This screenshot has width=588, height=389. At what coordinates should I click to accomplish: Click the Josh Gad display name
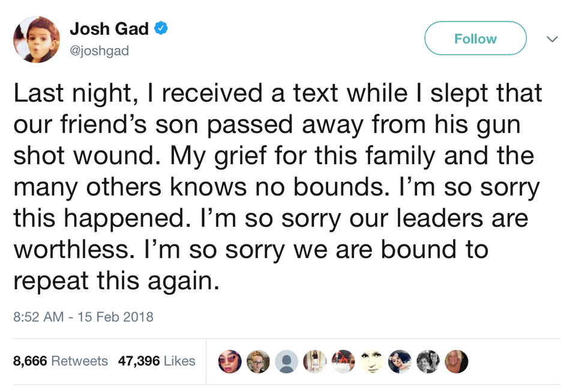pyautogui.click(x=109, y=28)
